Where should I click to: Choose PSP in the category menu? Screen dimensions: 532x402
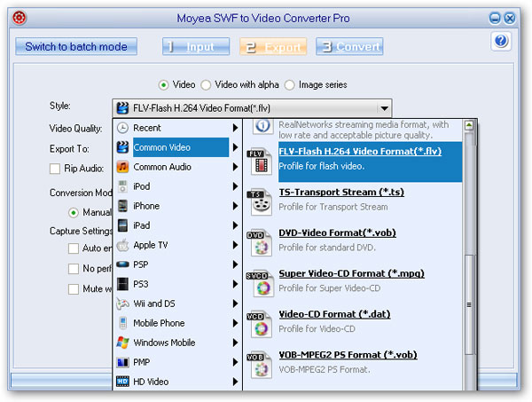pos(177,264)
